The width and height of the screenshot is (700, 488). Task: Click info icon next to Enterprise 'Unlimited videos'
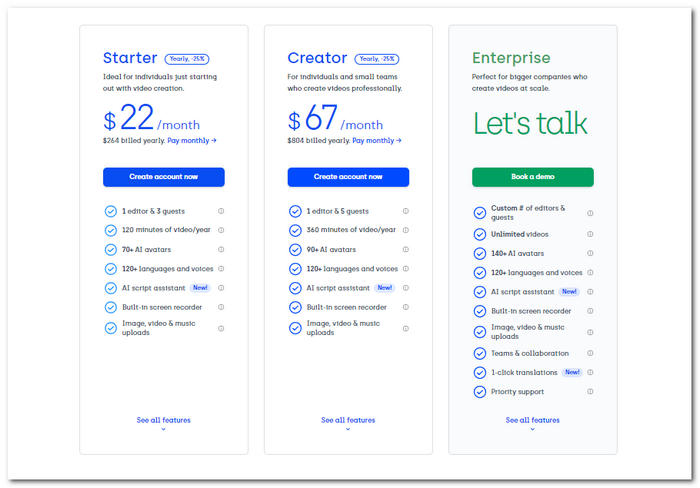coord(590,234)
